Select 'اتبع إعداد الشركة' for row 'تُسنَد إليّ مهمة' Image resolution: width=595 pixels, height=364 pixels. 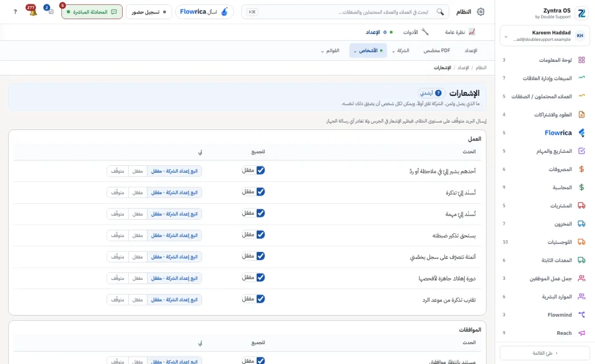[175, 214]
